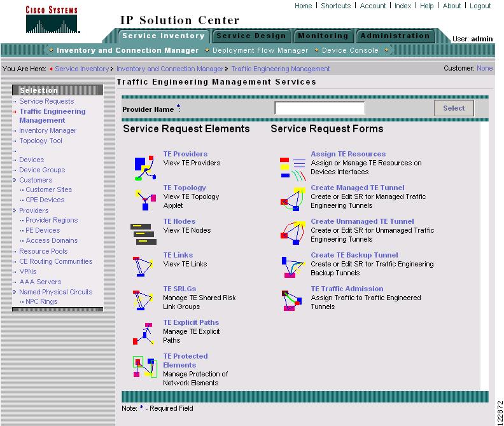This screenshot has height=426, width=504.
Task: Expand the Named Physical Circuits arrow
Action: click(15, 292)
